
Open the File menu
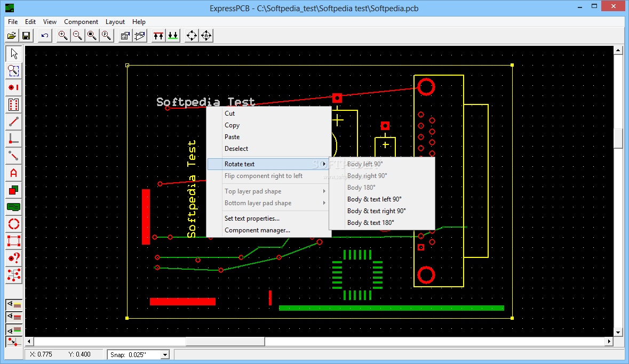point(13,22)
